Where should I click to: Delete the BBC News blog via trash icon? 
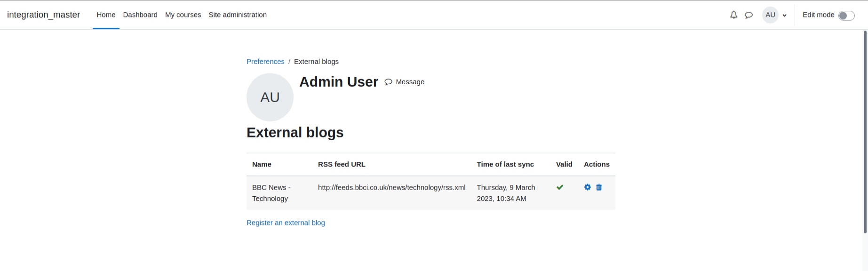coord(599,187)
